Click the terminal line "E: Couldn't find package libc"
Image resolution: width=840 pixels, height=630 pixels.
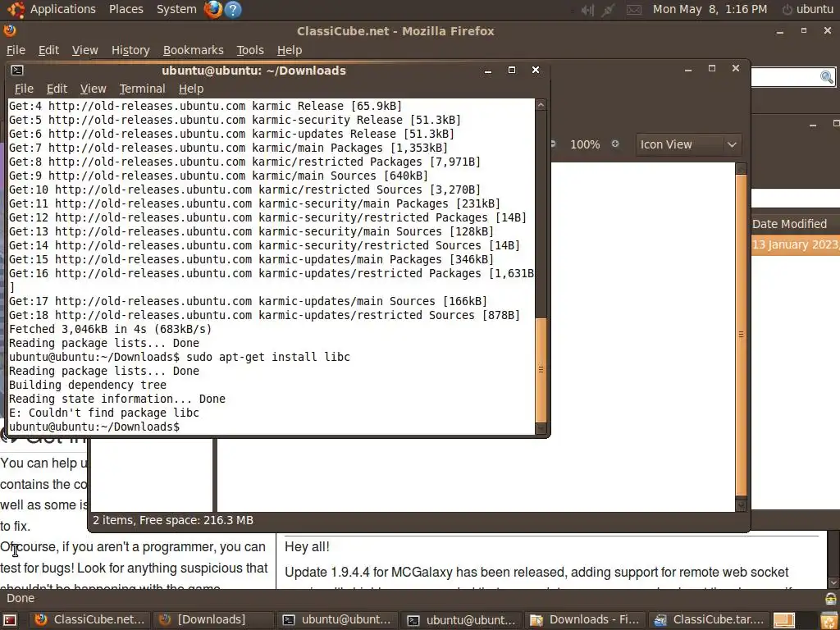click(x=104, y=413)
